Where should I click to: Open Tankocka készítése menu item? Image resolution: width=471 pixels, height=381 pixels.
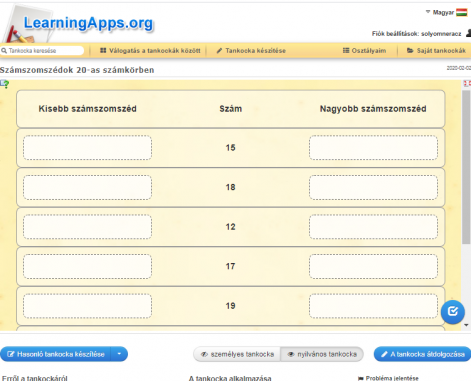251,51
